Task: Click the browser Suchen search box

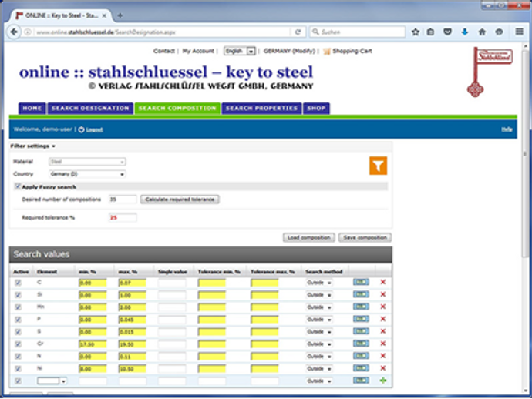Action: [x=357, y=32]
